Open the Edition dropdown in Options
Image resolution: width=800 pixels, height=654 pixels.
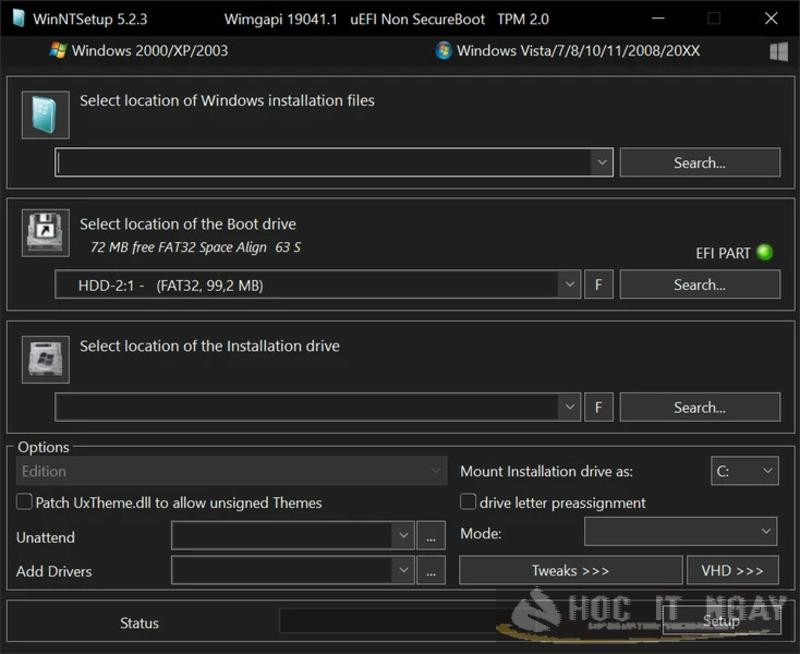(x=231, y=471)
